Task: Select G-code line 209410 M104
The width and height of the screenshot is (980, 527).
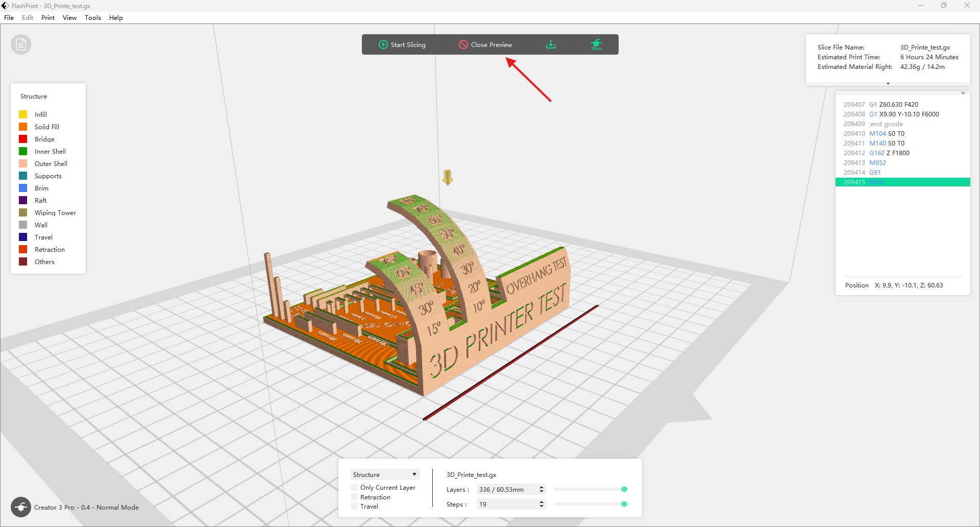Action: 902,133
